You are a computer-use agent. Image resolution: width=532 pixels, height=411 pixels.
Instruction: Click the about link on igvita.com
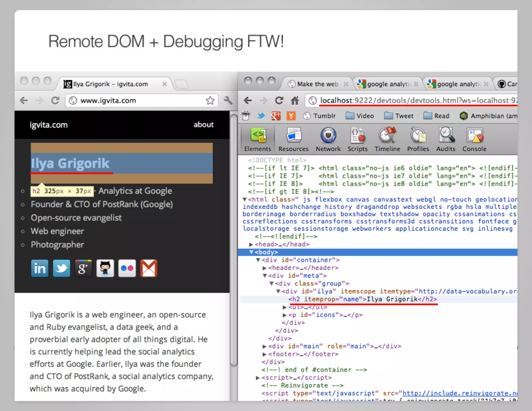click(x=203, y=125)
